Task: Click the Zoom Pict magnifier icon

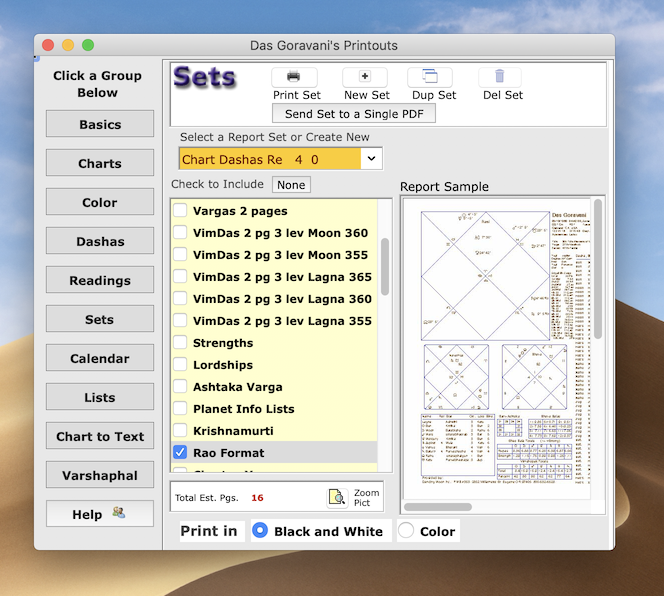Action: coord(337,497)
